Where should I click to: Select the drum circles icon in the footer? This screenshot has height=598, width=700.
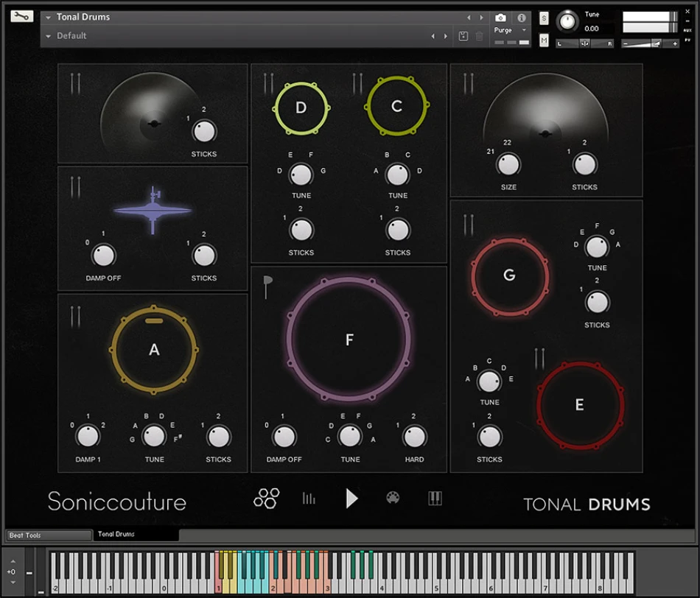tap(265, 498)
